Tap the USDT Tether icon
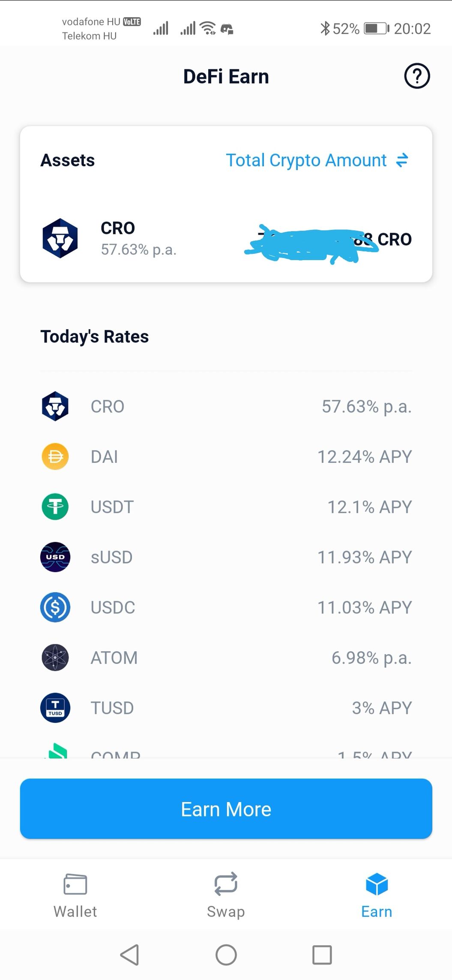 click(55, 506)
